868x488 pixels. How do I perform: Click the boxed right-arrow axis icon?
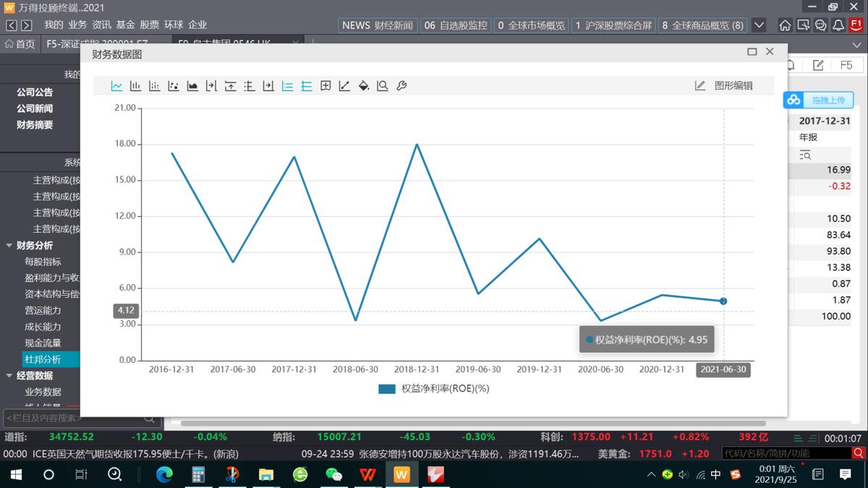(268, 86)
